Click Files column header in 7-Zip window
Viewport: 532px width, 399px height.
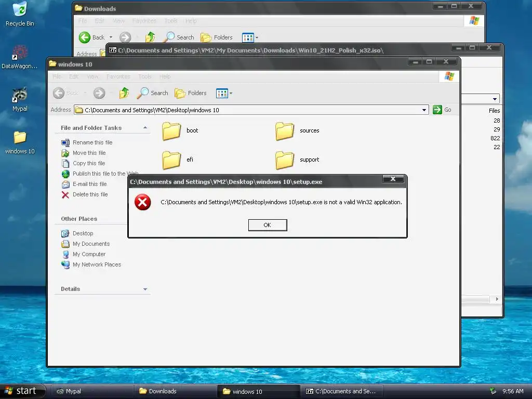[x=494, y=111]
